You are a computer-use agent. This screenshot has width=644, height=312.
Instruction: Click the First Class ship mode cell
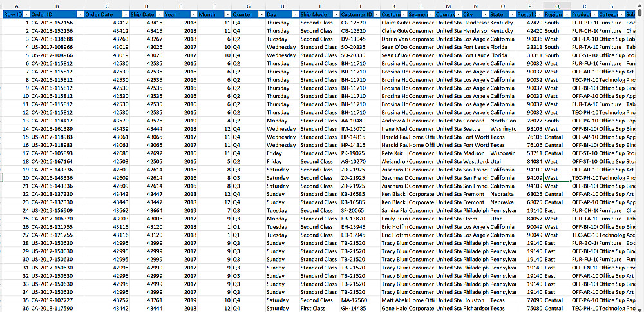[319, 308]
